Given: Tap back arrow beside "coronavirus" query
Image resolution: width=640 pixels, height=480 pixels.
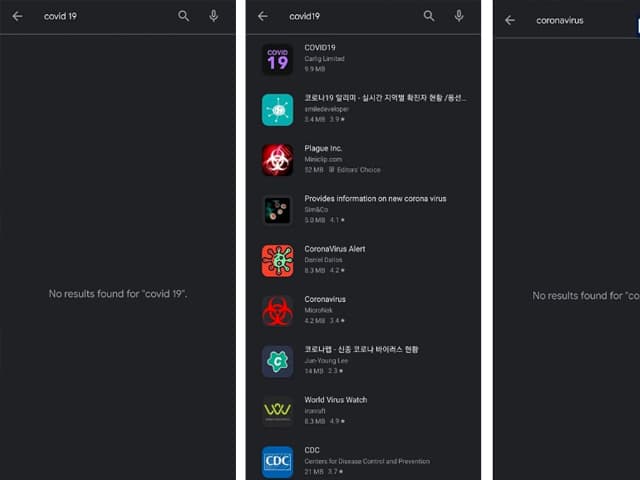Looking at the screenshot, I should (509, 19).
